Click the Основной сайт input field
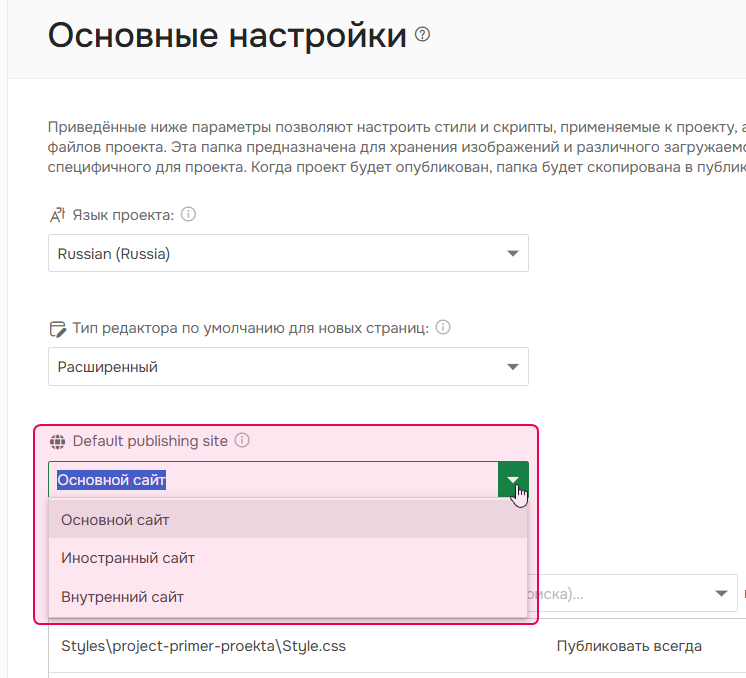 coord(273,480)
